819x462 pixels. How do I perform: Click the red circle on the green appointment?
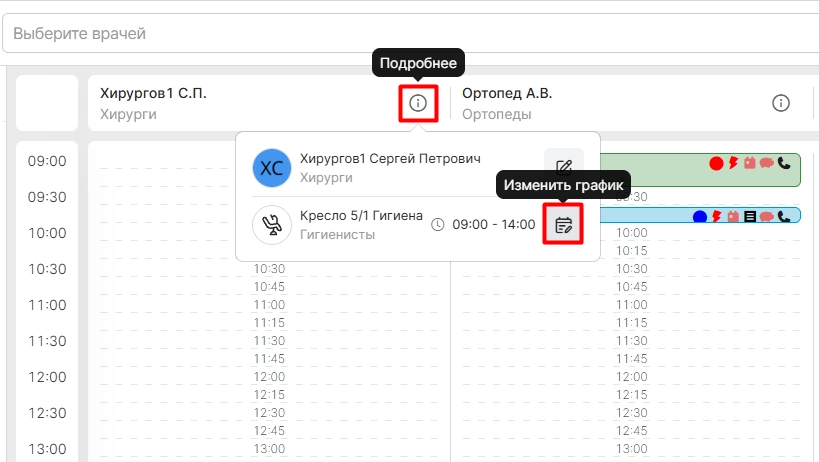[716, 163]
